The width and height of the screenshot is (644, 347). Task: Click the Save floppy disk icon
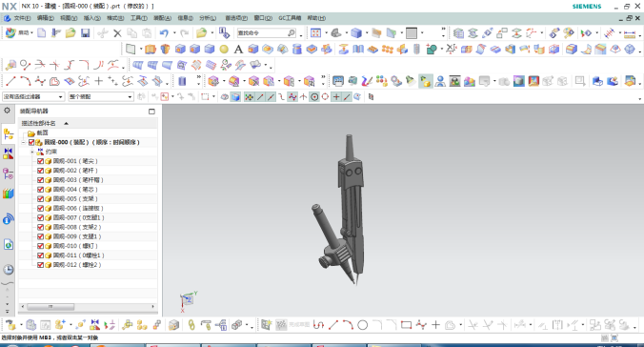point(85,33)
